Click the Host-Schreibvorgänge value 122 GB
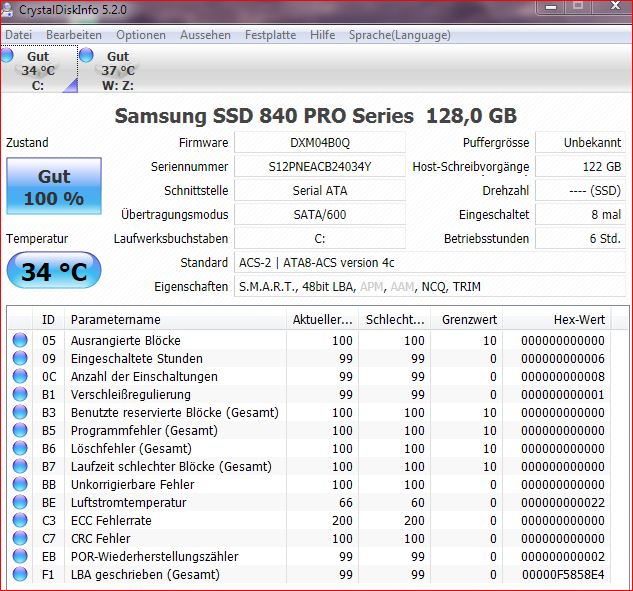Image resolution: width=633 pixels, height=591 pixels. [x=581, y=166]
